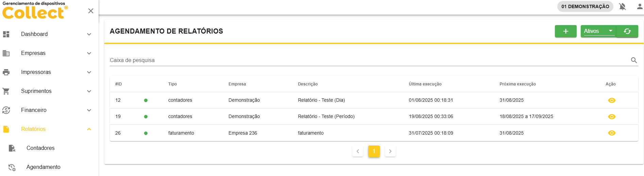Click the Suprimentos cart icon
The width and height of the screenshot is (644, 176).
pyautogui.click(x=6, y=91)
